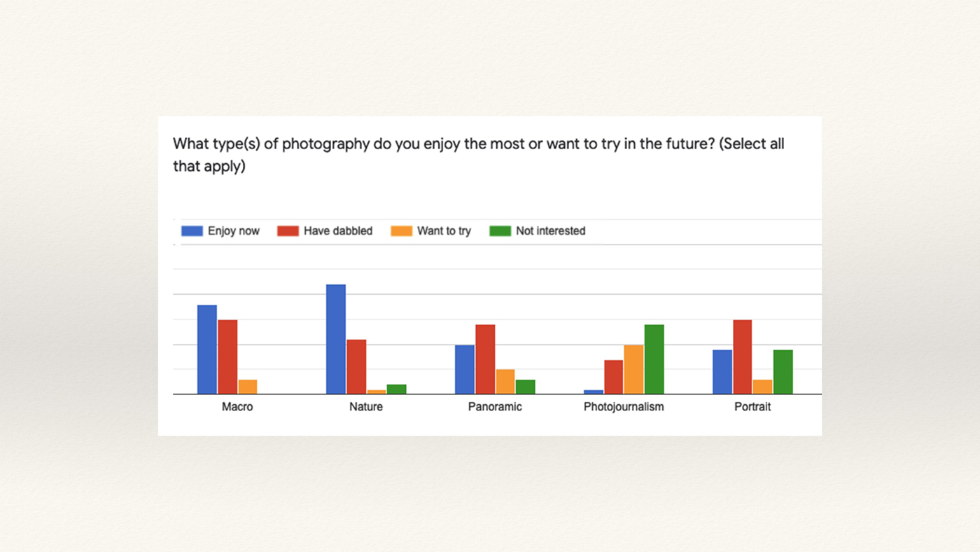The image size is (980, 552).
Task: Click the Panoramic axis label
Action: coord(495,407)
